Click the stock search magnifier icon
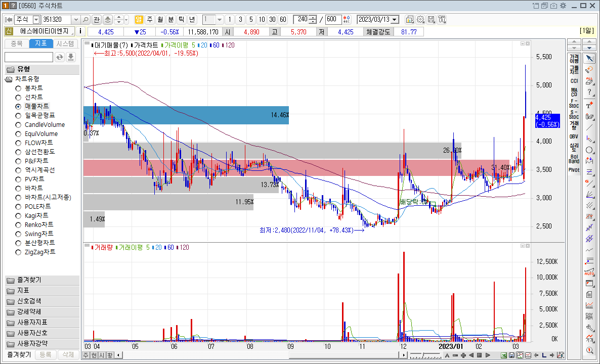 85,20
